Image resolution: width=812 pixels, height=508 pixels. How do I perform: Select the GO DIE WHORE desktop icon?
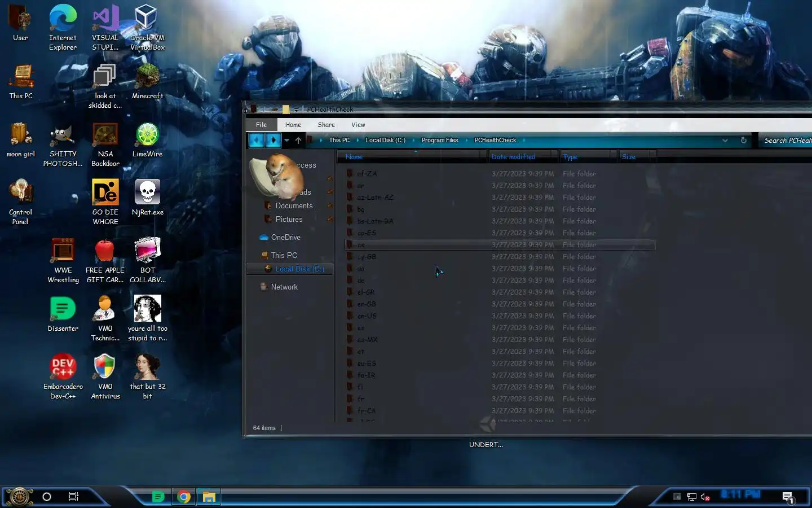coord(105,202)
